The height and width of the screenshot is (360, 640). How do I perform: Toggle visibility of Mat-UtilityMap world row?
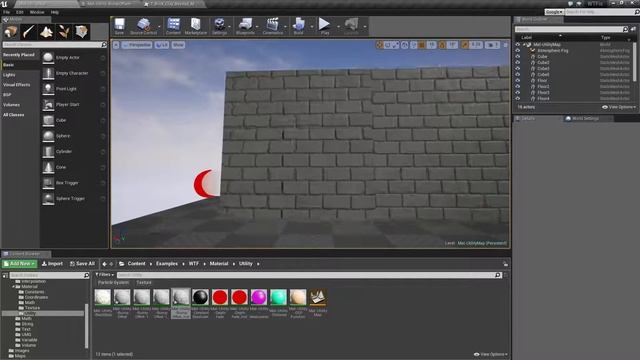tap(518, 44)
